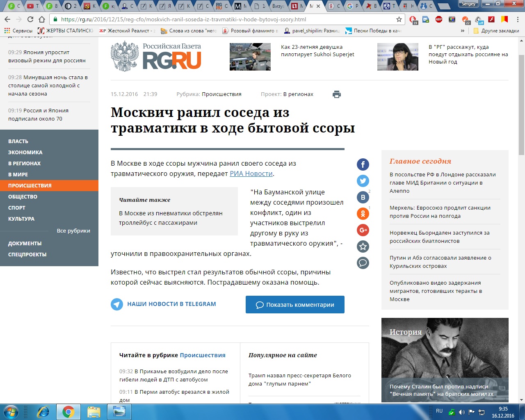Open thumbnail of woman for New Year story
This screenshot has width=525, height=420.
tap(398, 57)
